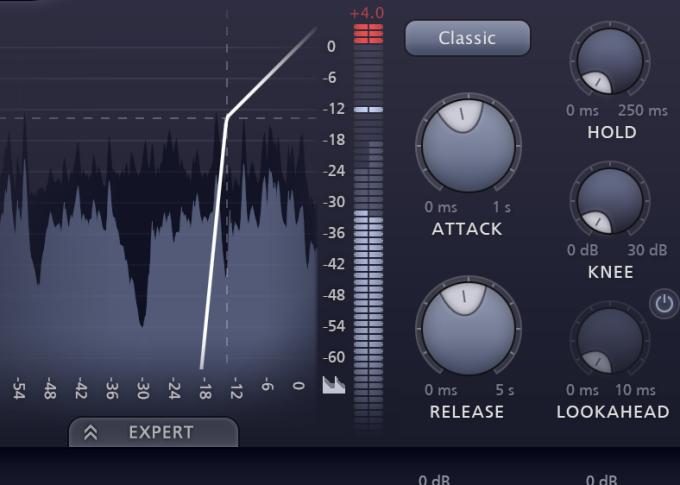680x485 pixels.
Task: Click the KNEE label
Action: click(611, 272)
